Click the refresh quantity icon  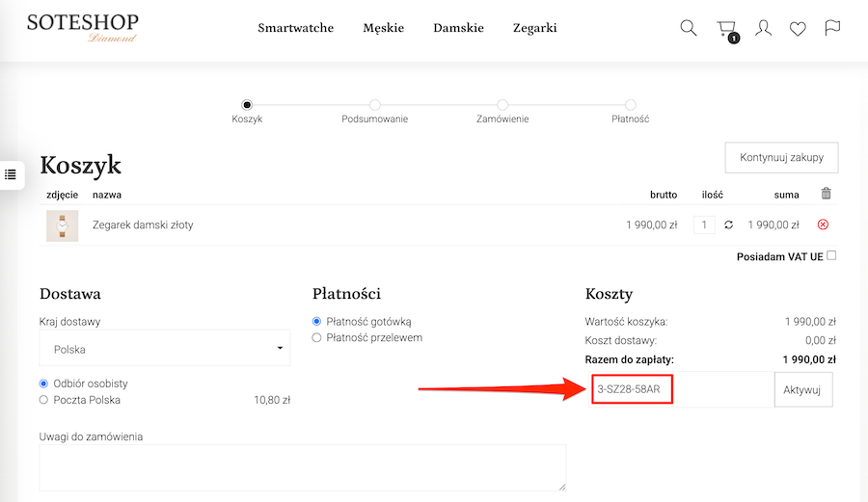tap(728, 225)
